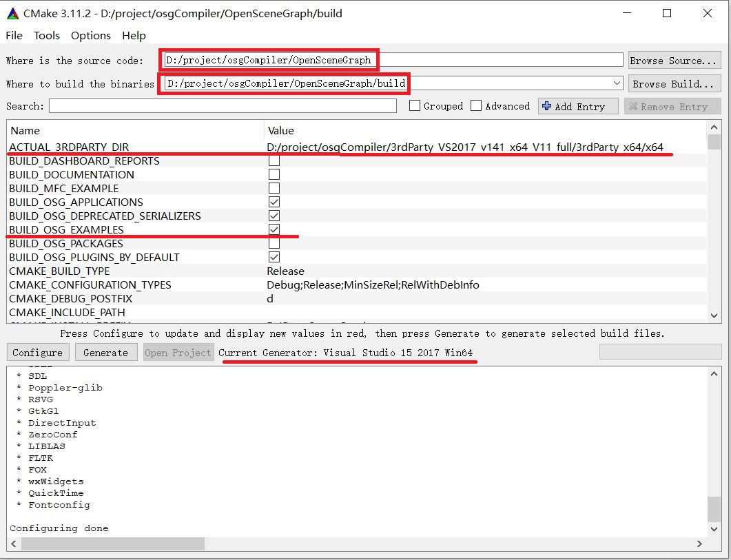Enable BUILD_DASHBOARD_REPORTS checkbox

tap(274, 161)
